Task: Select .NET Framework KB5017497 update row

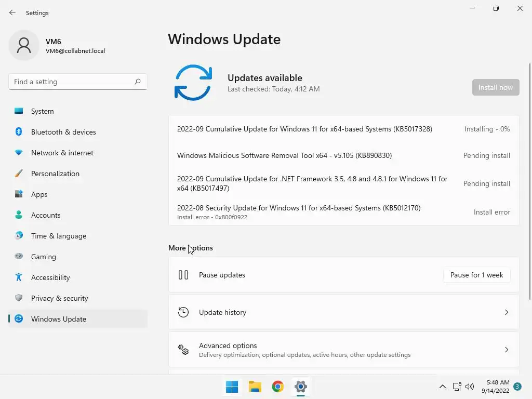Action: point(343,183)
